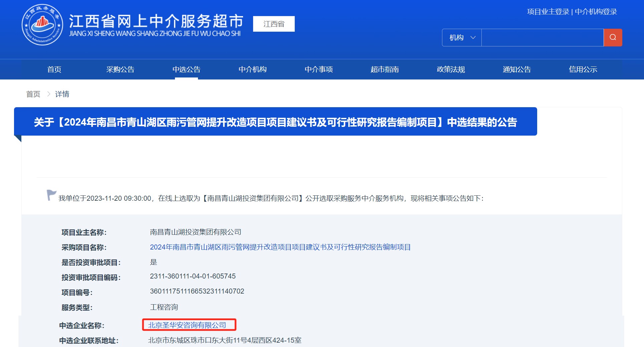Select the 中选公告 navigation tab

(186, 69)
